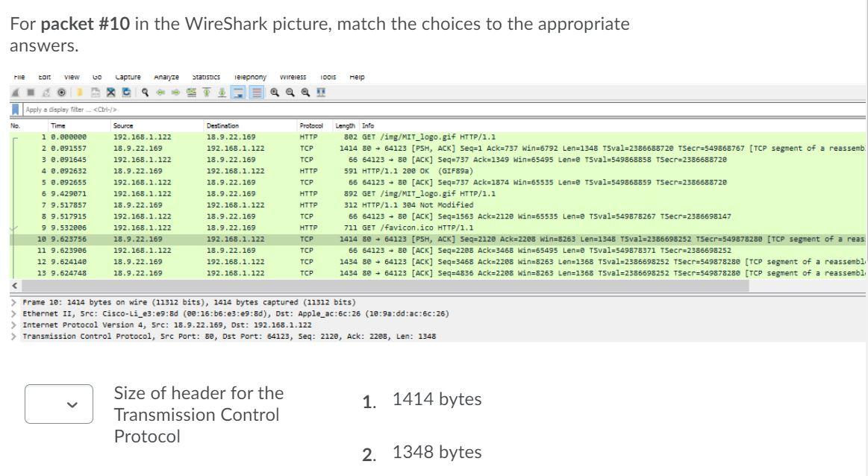Open the Statistics menu

206,76
